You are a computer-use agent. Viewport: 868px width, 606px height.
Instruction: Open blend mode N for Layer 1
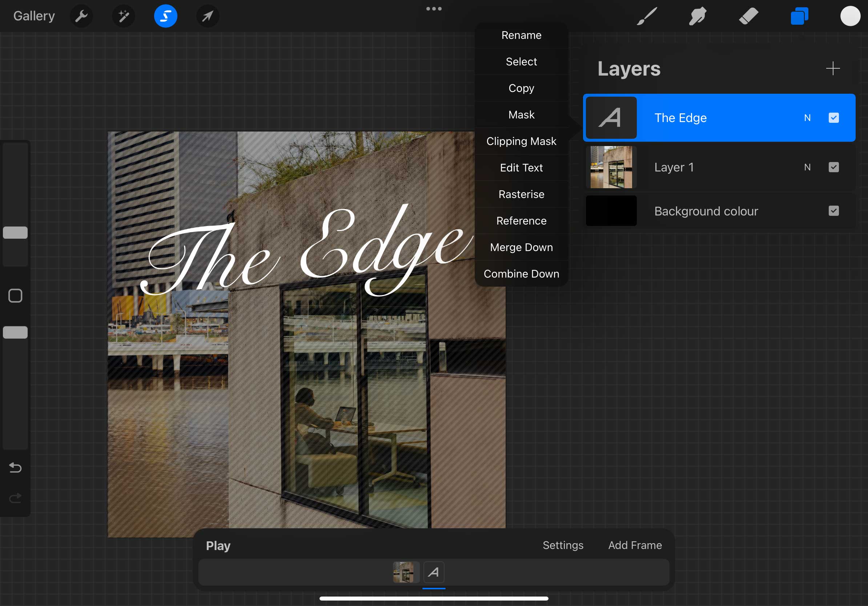[x=807, y=167]
